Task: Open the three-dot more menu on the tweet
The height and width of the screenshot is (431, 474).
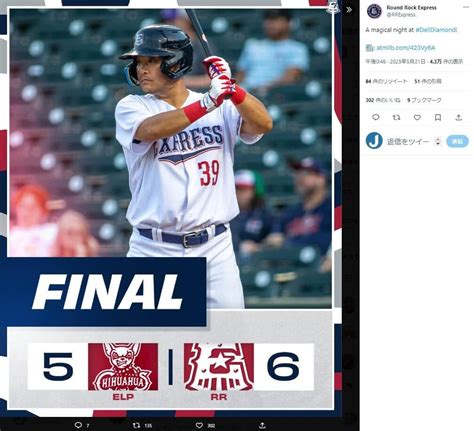Action: point(466,7)
